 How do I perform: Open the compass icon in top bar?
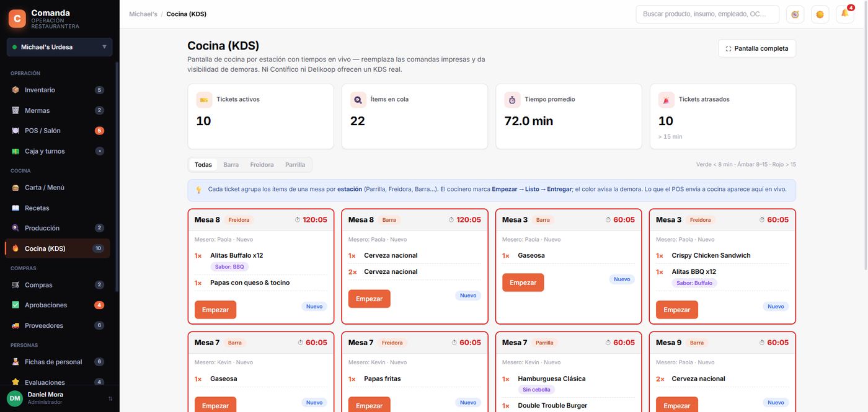(x=795, y=14)
